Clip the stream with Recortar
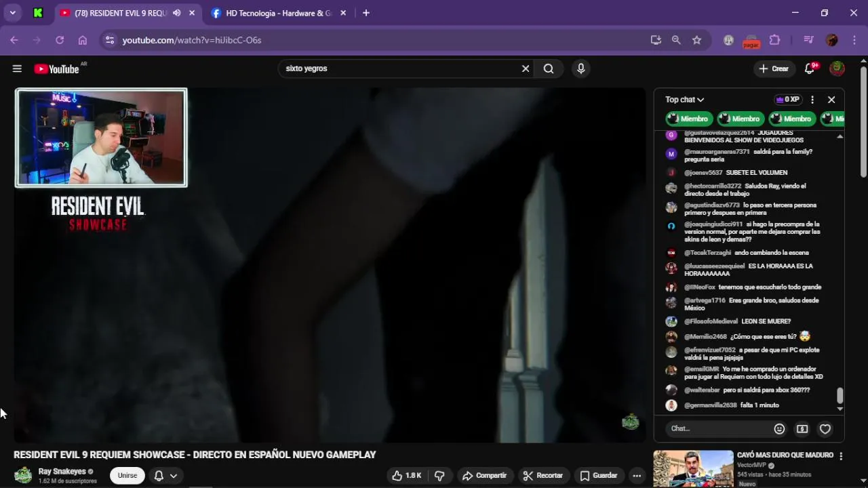Screen dimensions: 868x488 tap(542, 476)
